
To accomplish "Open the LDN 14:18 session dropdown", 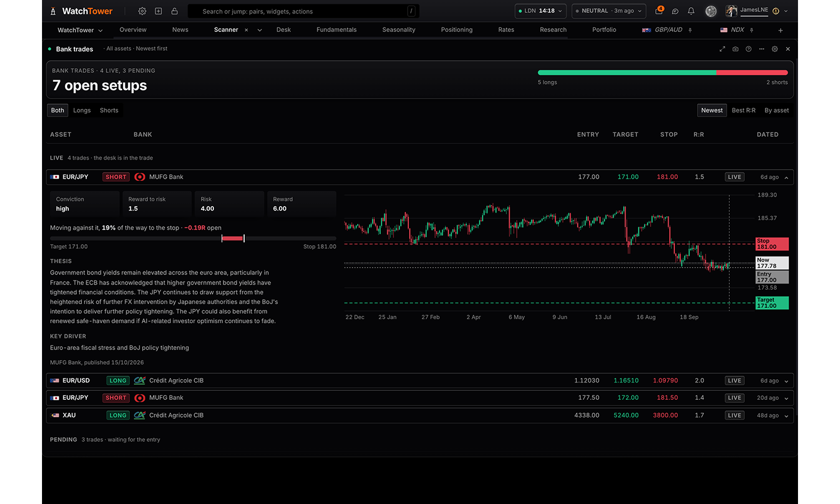I will click(x=540, y=11).
